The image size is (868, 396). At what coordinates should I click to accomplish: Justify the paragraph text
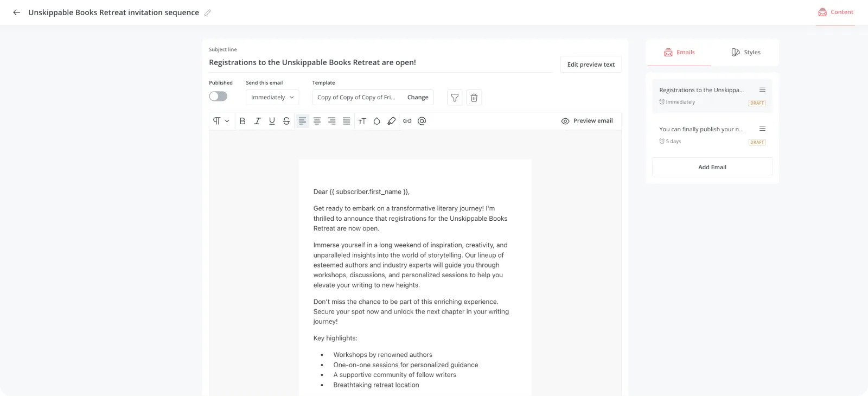pyautogui.click(x=346, y=121)
